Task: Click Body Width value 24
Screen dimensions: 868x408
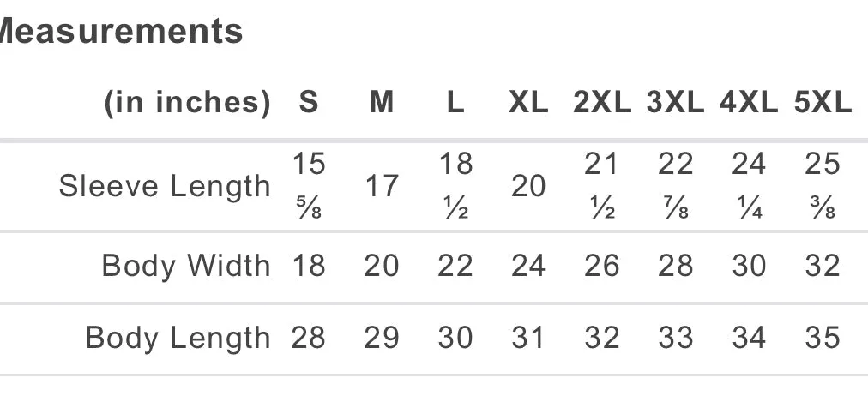Action: click(528, 266)
